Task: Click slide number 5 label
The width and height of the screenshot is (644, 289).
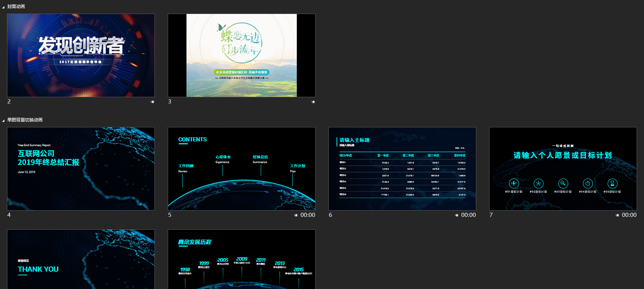Action: [170, 215]
